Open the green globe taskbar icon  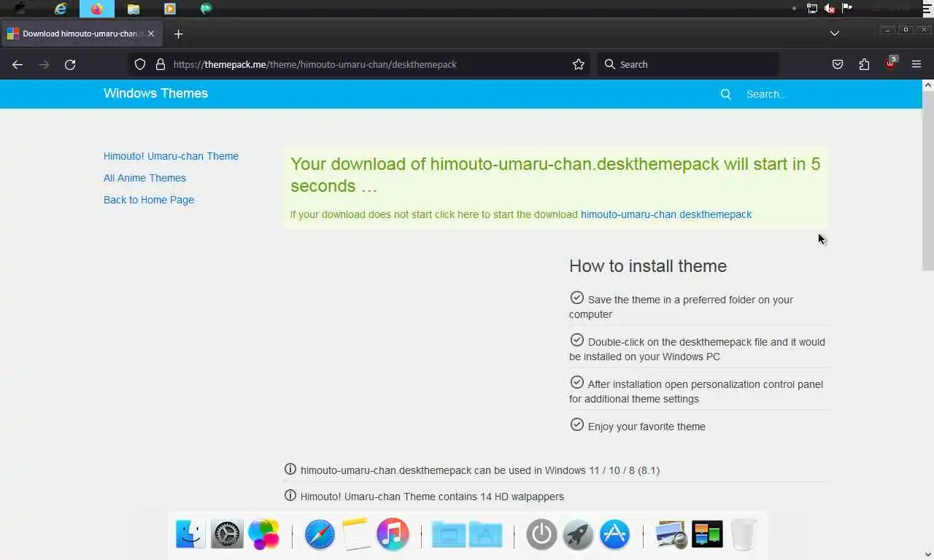click(207, 9)
